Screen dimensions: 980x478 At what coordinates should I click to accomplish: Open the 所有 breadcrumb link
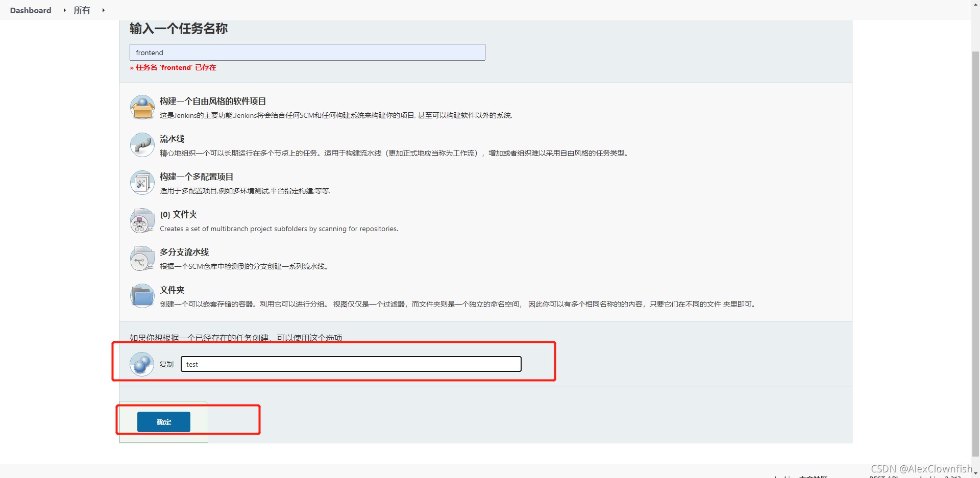(x=82, y=10)
